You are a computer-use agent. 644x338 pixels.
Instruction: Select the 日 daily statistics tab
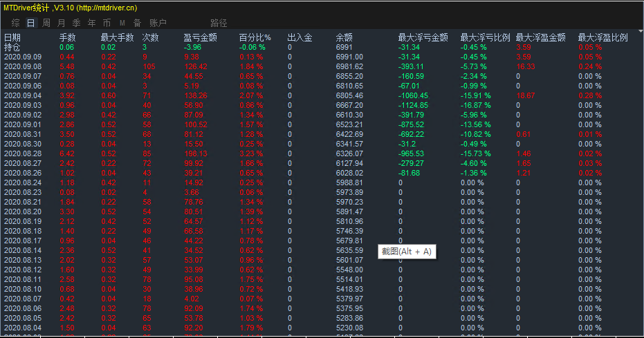(x=30, y=23)
